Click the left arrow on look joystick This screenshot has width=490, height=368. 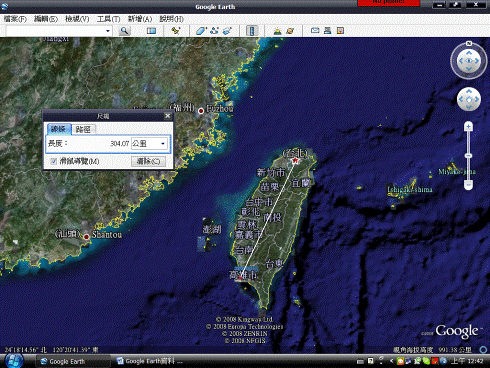(461, 61)
